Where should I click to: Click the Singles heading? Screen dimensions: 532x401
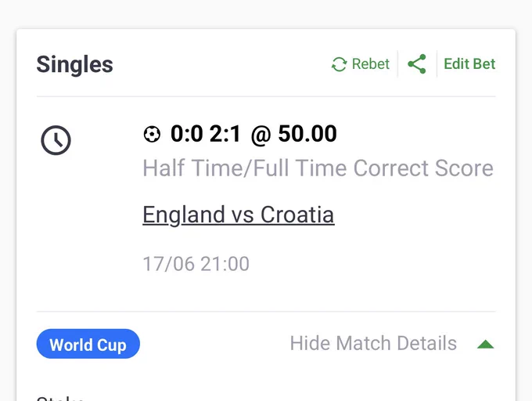pyautogui.click(x=74, y=64)
